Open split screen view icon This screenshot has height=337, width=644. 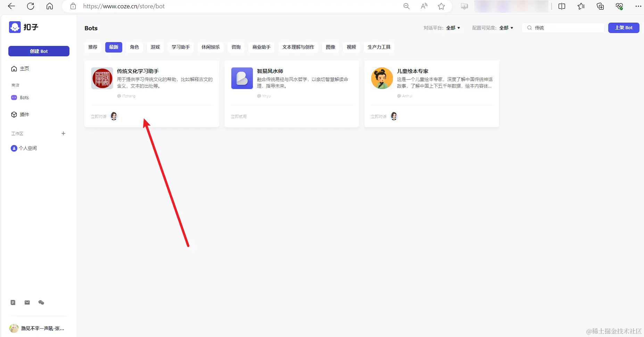[562, 6]
